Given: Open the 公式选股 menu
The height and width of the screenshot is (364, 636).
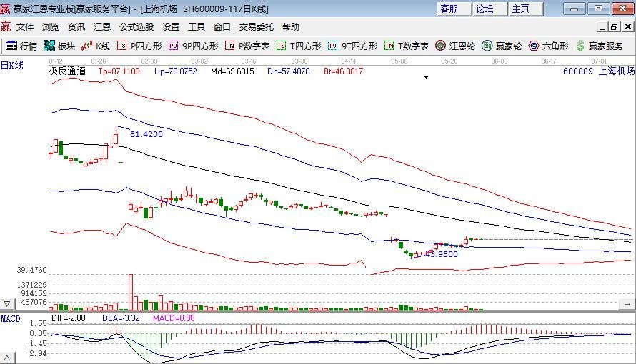Looking at the screenshot, I should pos(136,26).
